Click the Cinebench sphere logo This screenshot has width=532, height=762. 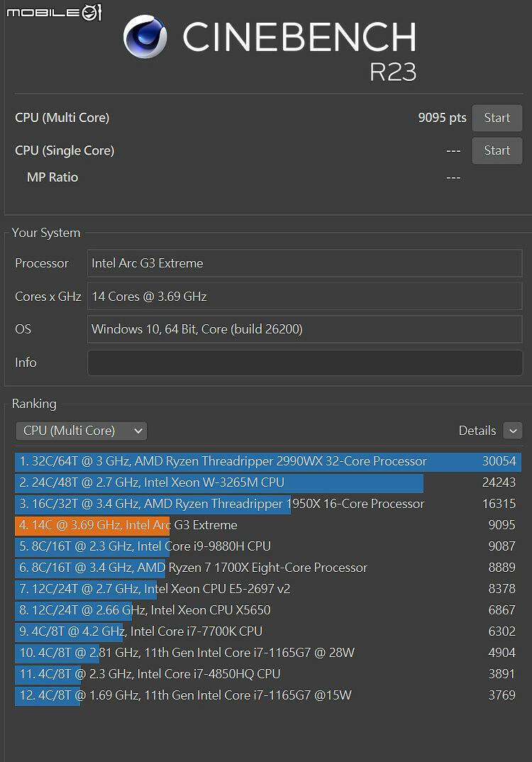pos(145,37)
